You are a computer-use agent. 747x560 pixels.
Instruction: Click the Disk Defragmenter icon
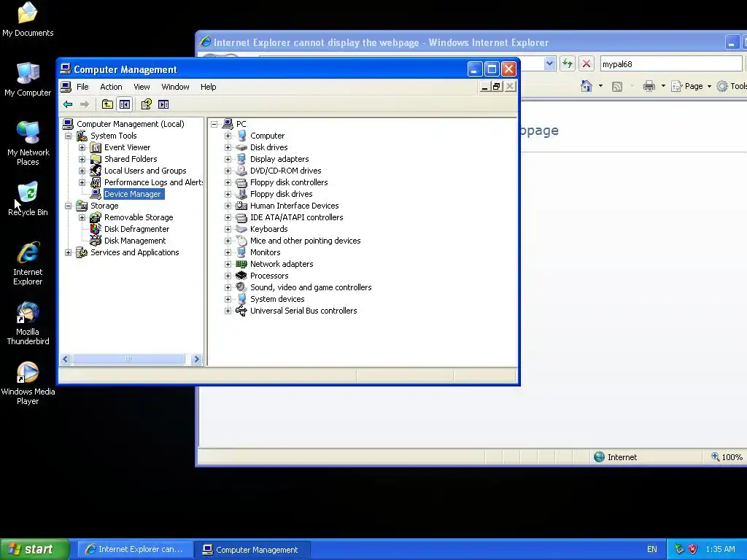point(96,229)
